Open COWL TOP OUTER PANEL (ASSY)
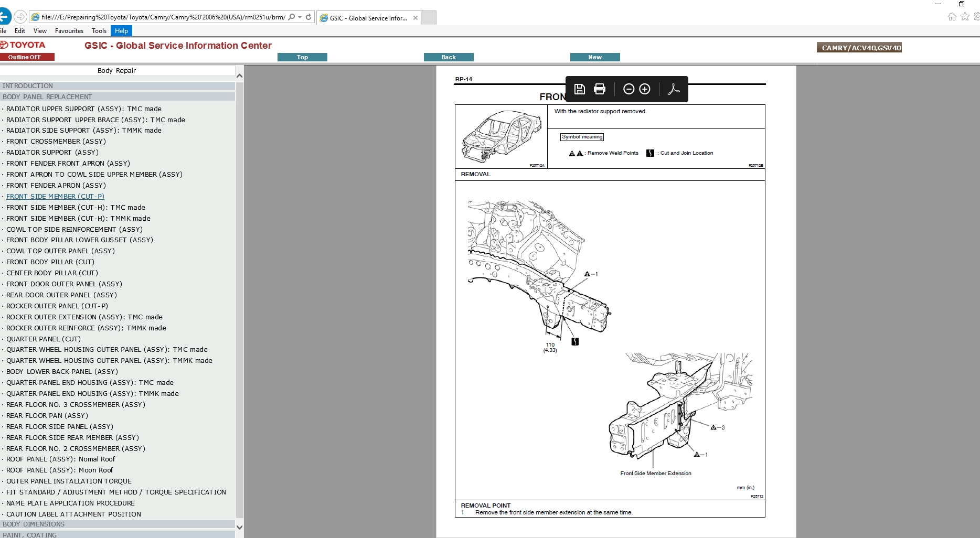Image resolution: width=980 pixels, height=538 pixels. [60, 251]
